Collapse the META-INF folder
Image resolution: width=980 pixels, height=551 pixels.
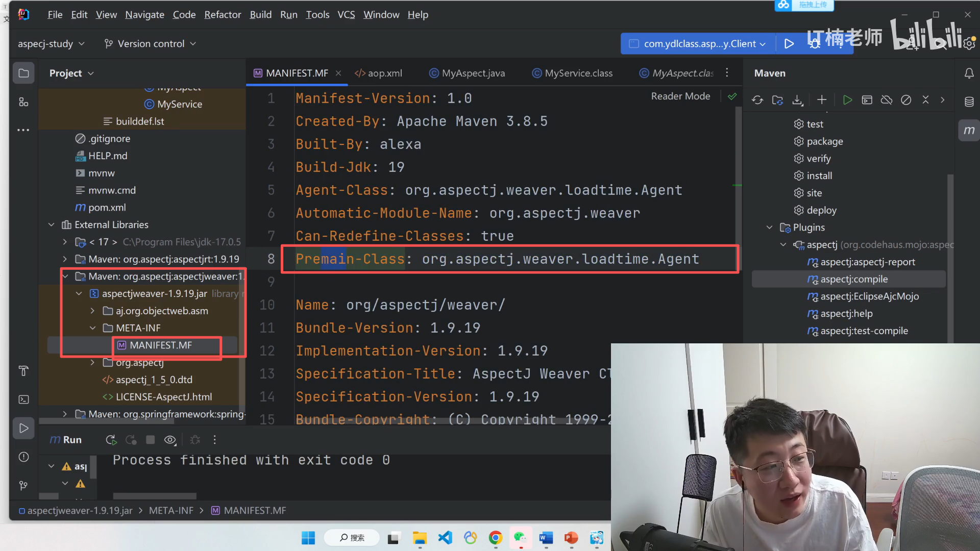tap(92, 328)
